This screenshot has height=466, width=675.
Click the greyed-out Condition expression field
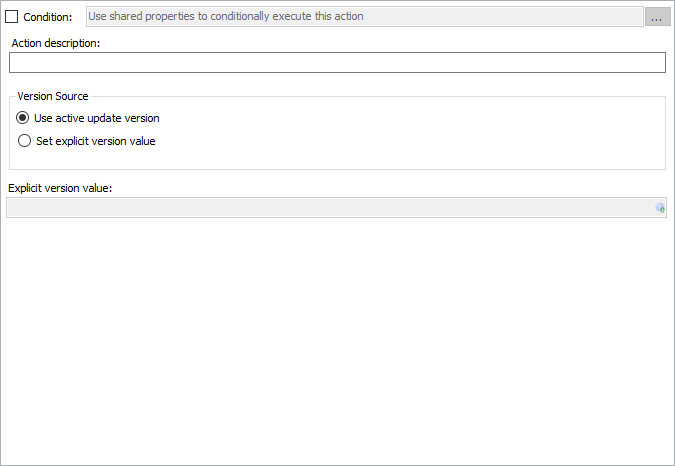point(365,17)
